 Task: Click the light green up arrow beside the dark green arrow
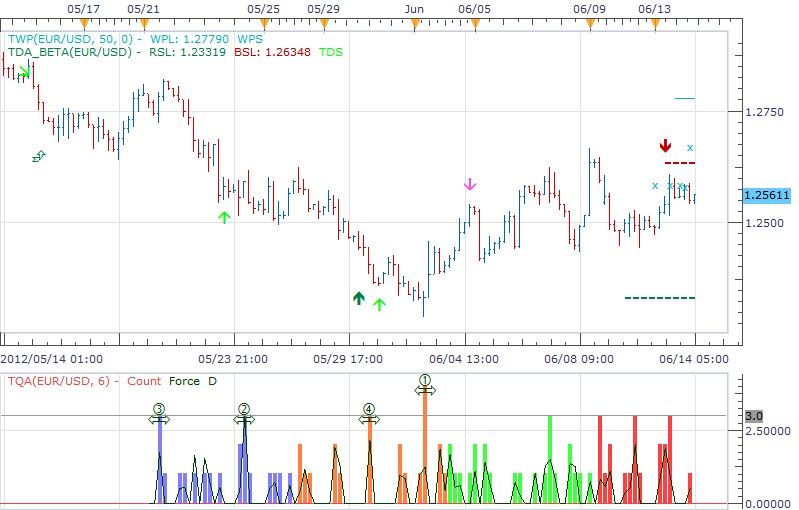coord(379,305)
